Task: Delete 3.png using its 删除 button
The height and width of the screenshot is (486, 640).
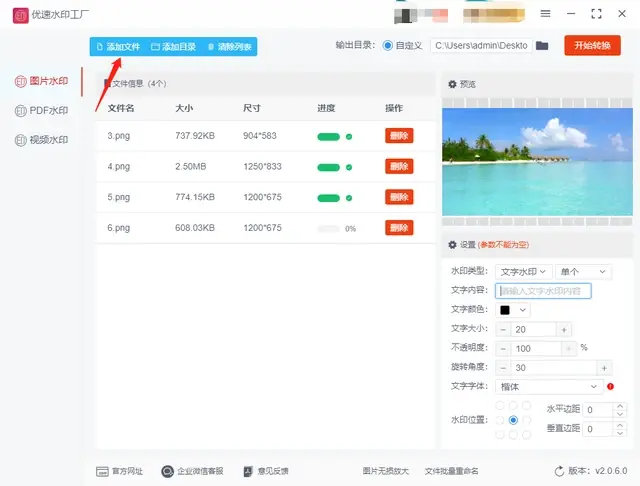Action: click(x=399, y=136)
